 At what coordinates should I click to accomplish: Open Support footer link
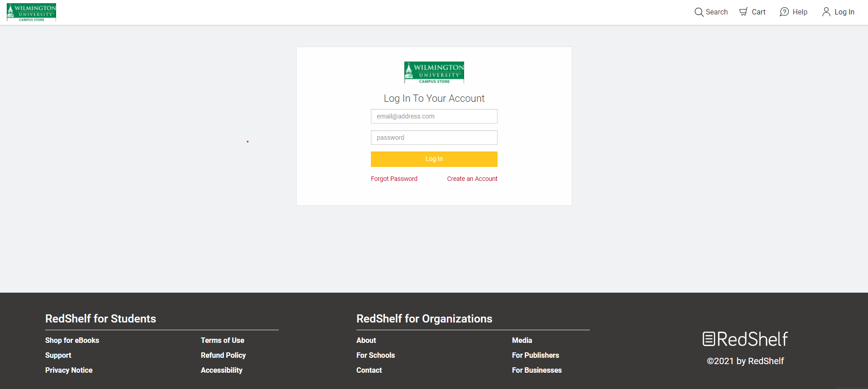tap(58, 355)
